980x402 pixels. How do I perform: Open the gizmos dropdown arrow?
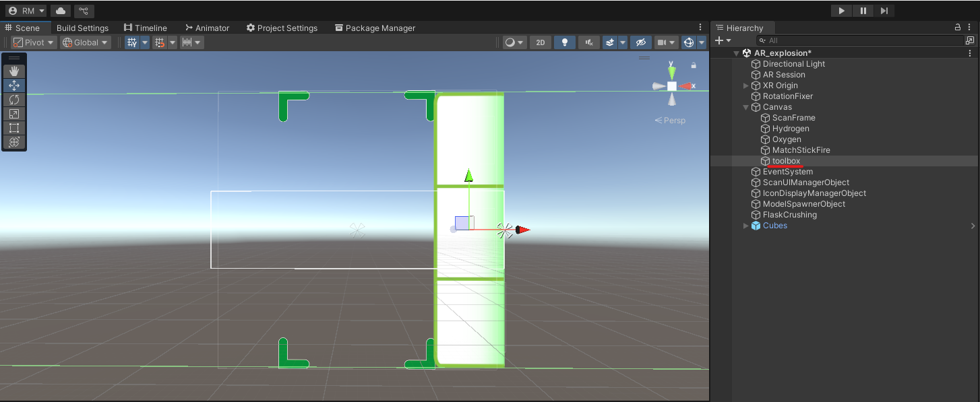(x=702, y=42)
